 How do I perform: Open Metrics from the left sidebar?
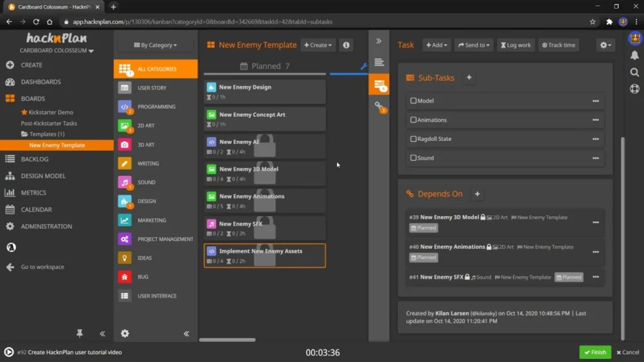[33, 193]
